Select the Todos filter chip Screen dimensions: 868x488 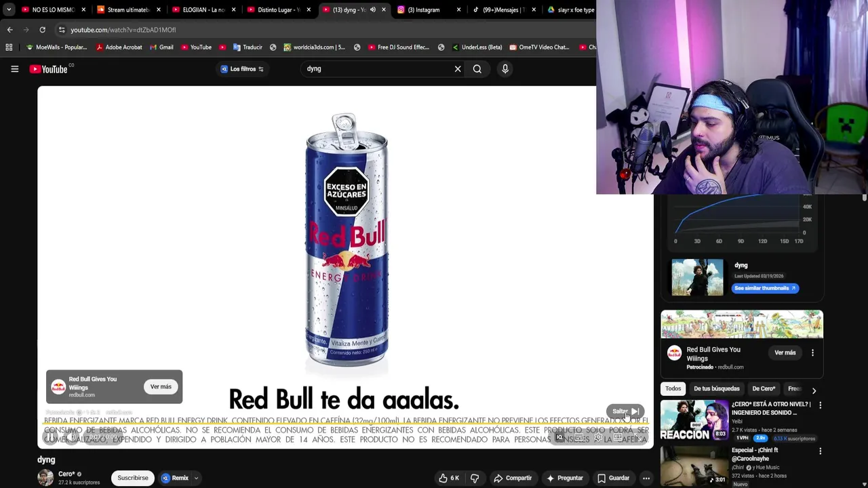point(673,388)
